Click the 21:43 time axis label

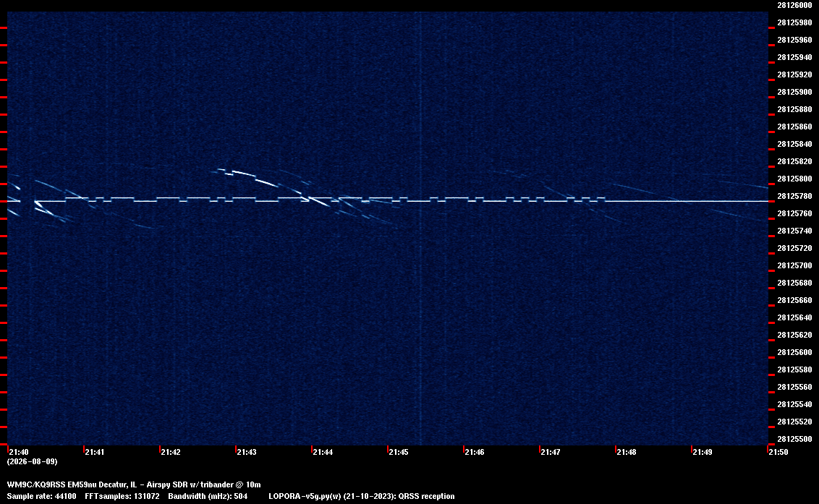[247, 452]
